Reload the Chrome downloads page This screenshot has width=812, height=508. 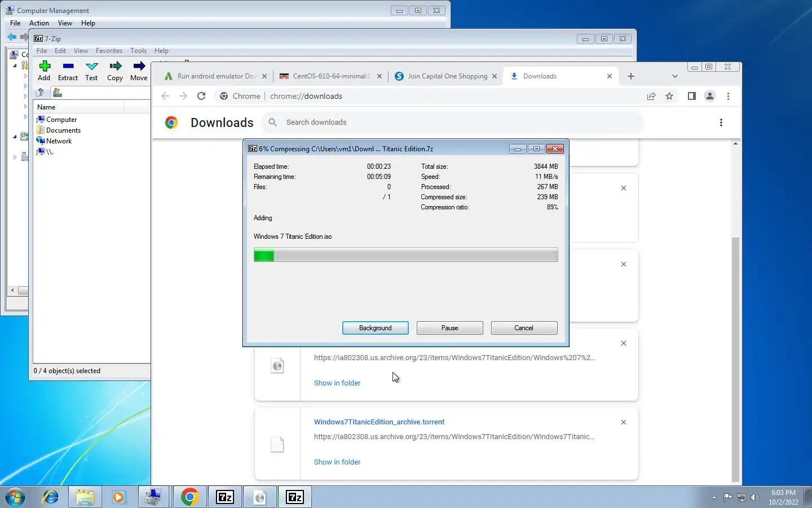coord(201,96)
